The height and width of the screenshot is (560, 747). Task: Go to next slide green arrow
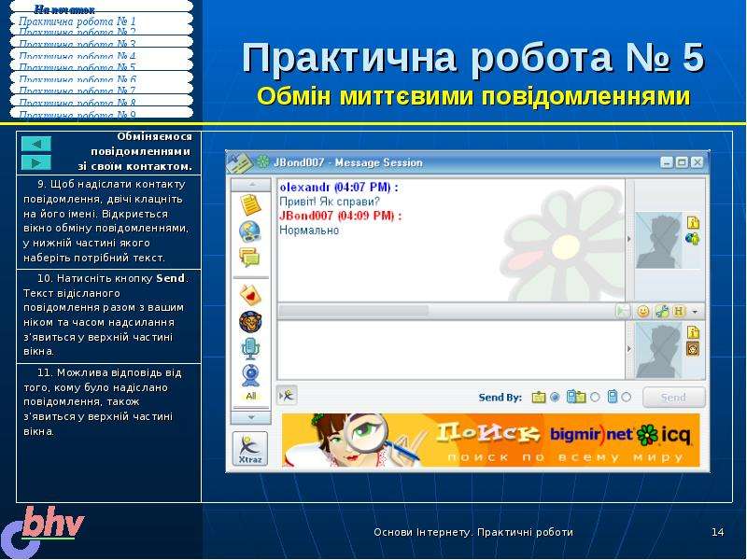[36, 162]
